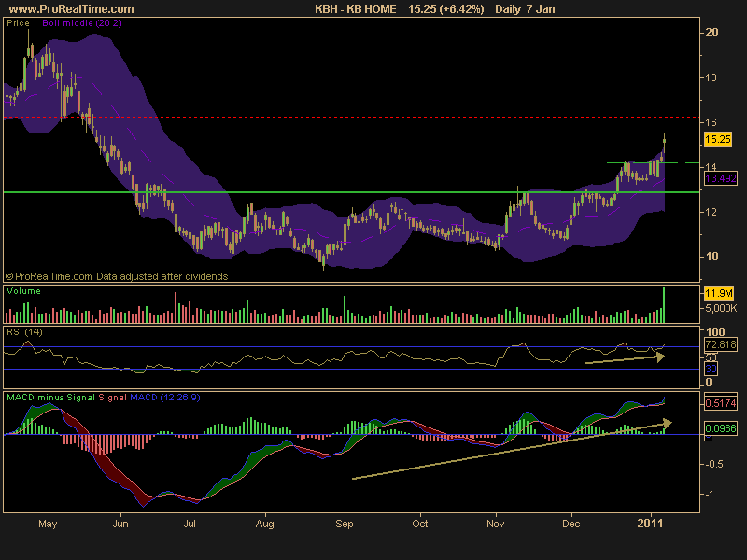Click the Boll middle (20 2) indicator label

pyautogui.click(x=82, y=22)
